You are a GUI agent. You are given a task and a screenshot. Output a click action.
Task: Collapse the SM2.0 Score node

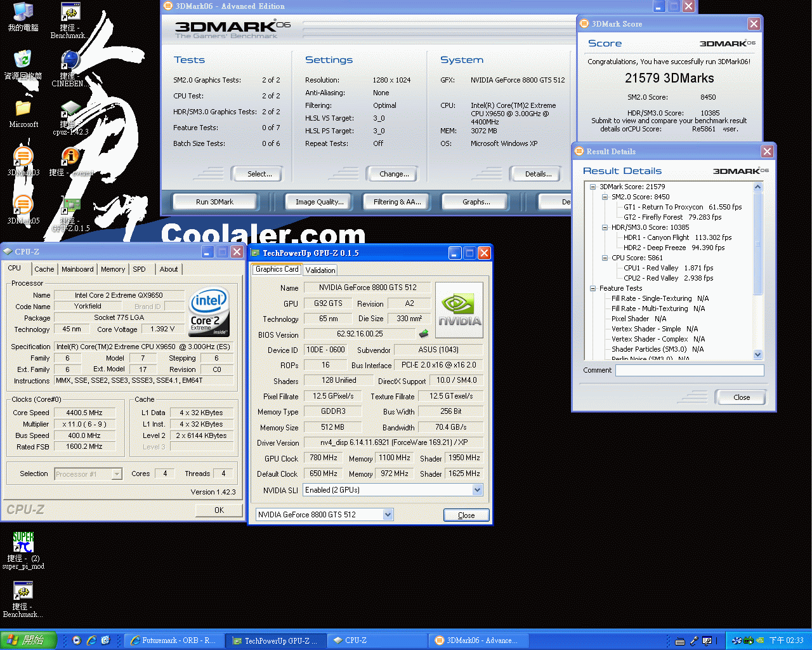(605, 197)
